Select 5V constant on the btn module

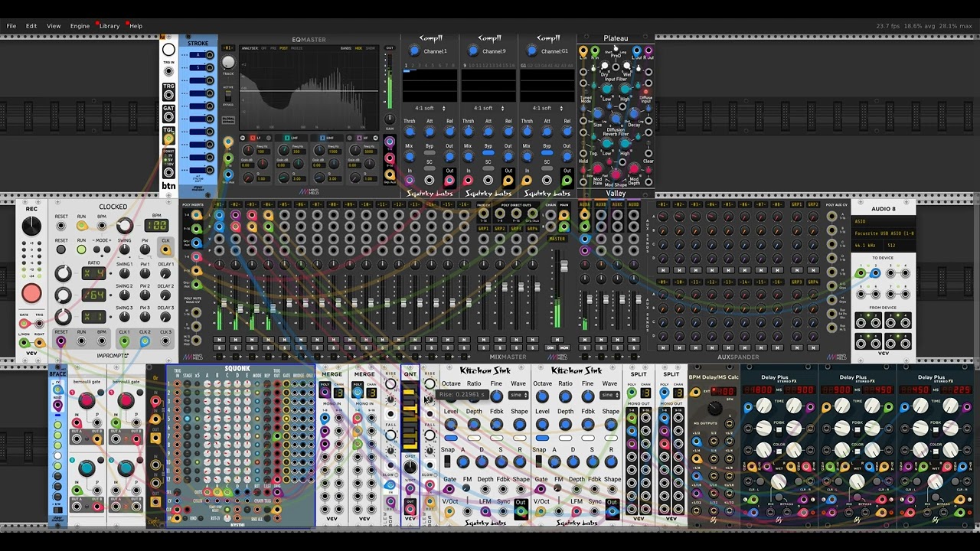[169, 158]
